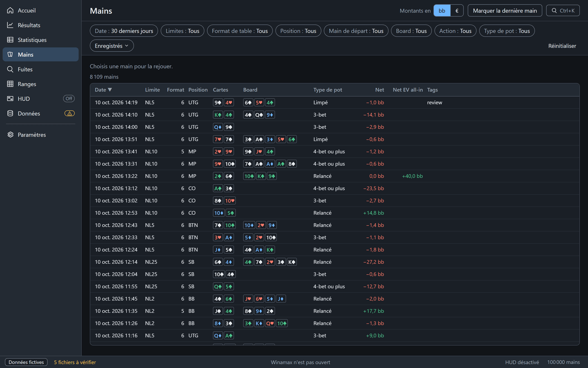Click the Données database icon
This screenshot has width=588, height=368.
click(x=10, y=113)
